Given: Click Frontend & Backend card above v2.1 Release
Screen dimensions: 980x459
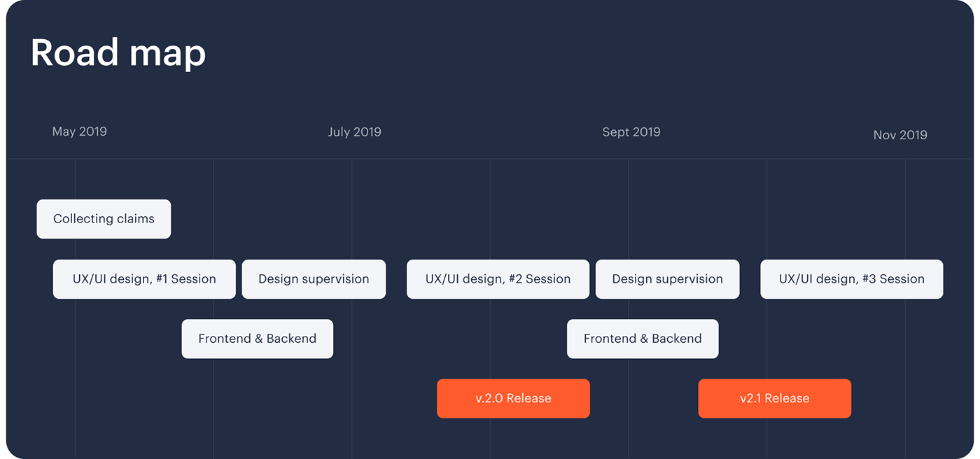Looking at the screenshot, I should (x=643, y=339).
